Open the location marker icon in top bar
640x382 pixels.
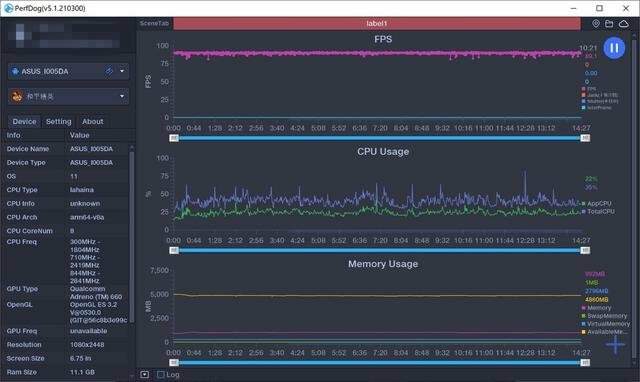(596, 24)
